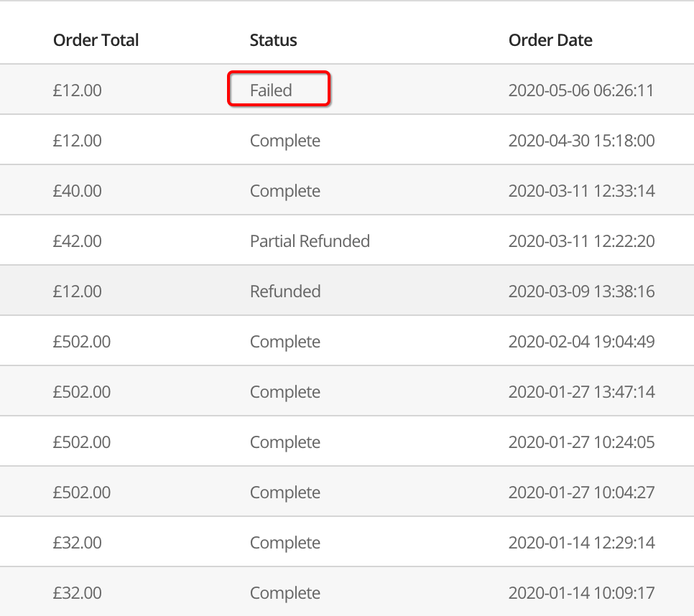The height and width of the screenshot is (616, 694).
Task: Click the £42.00 order total
Action: click(78, 241)
